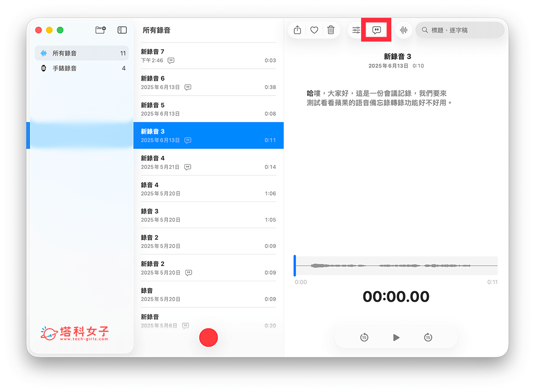The height and width of the screenshot is (392, 535).
Task: Click the 新錄音 3 title in detail pane
Action: [397, 56]
